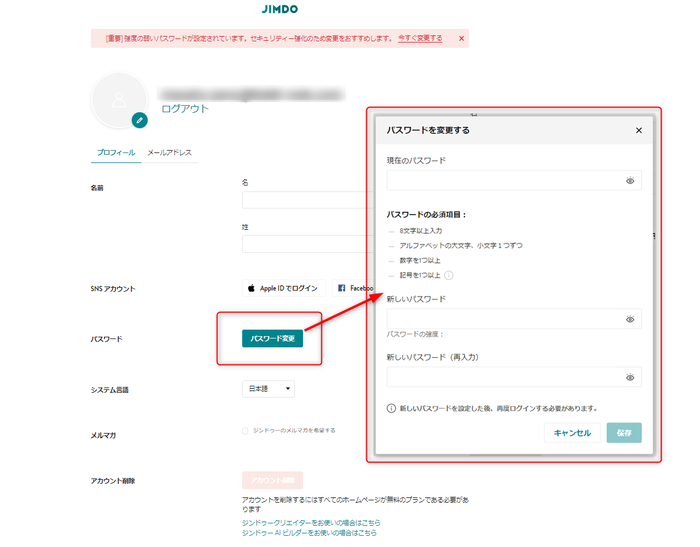Show current password with eye icon
Viewport: 700px width, 547px height.
click(630, 180)
